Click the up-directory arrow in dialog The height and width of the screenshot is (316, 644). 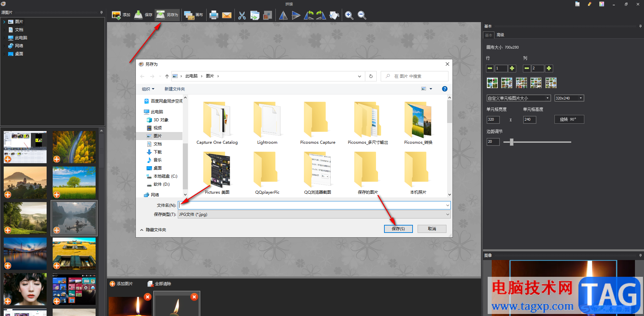pos(167,76)
